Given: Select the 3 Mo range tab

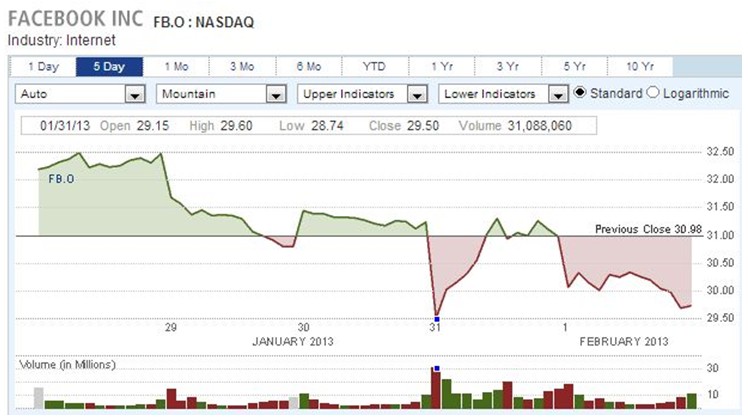Looking at the screenshot, I should point(241,66).
